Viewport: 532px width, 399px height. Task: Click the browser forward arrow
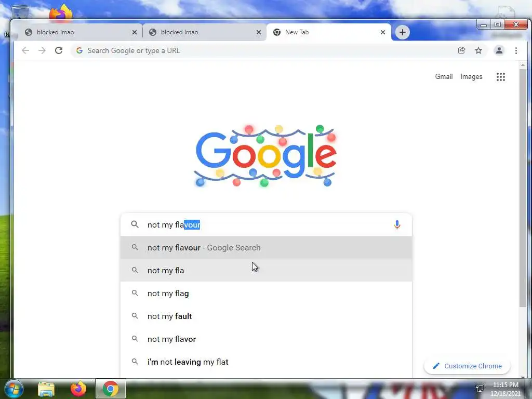(42, 50)
